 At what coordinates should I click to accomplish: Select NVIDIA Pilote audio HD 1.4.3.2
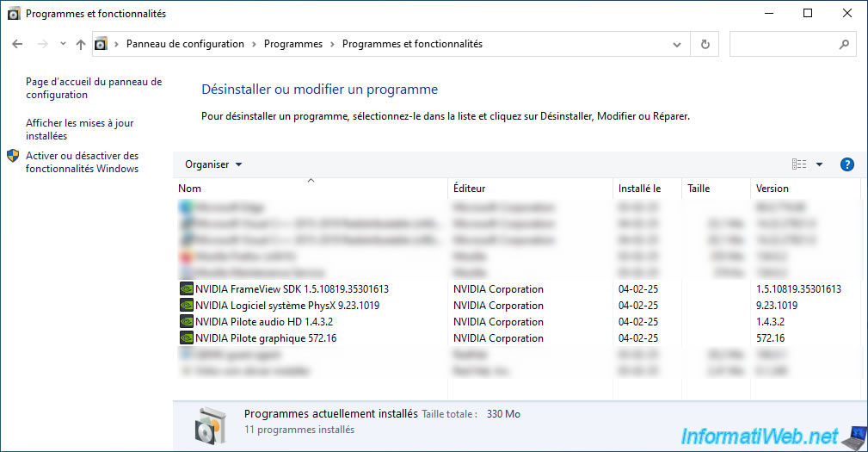click(264, 321)
